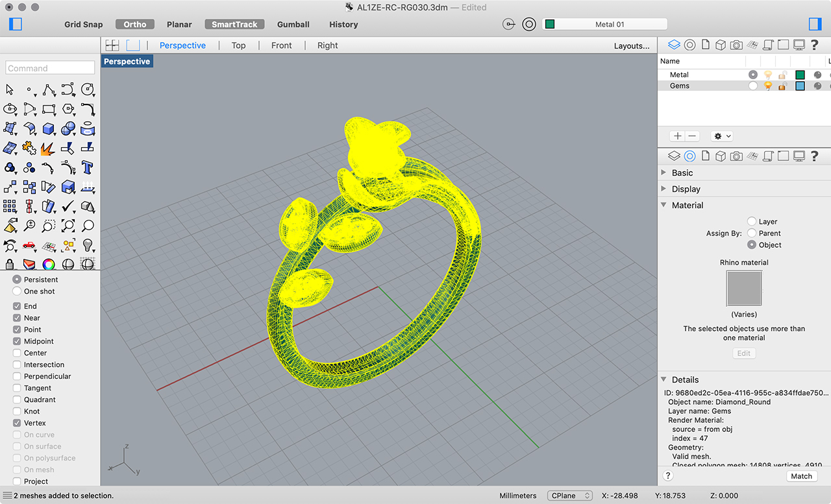
Task: Select the Box solid tool
Action: pos(49,128)
